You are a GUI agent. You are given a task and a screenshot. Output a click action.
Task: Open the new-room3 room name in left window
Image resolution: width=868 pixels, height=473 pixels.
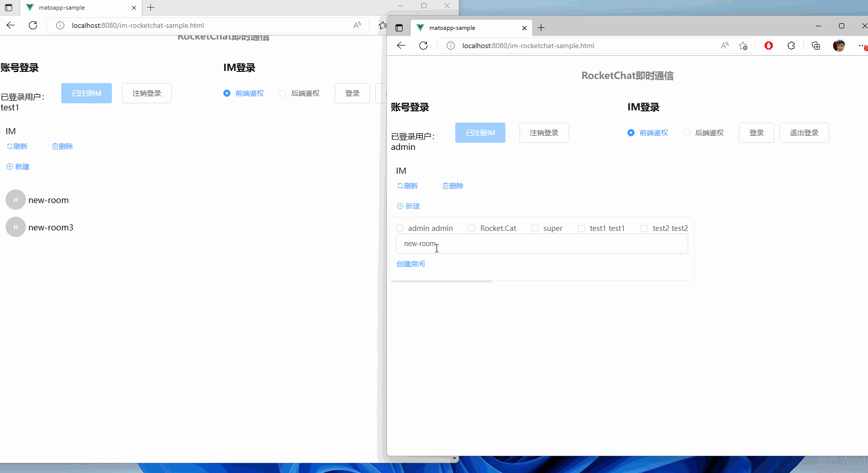click(x=51, y=227)
